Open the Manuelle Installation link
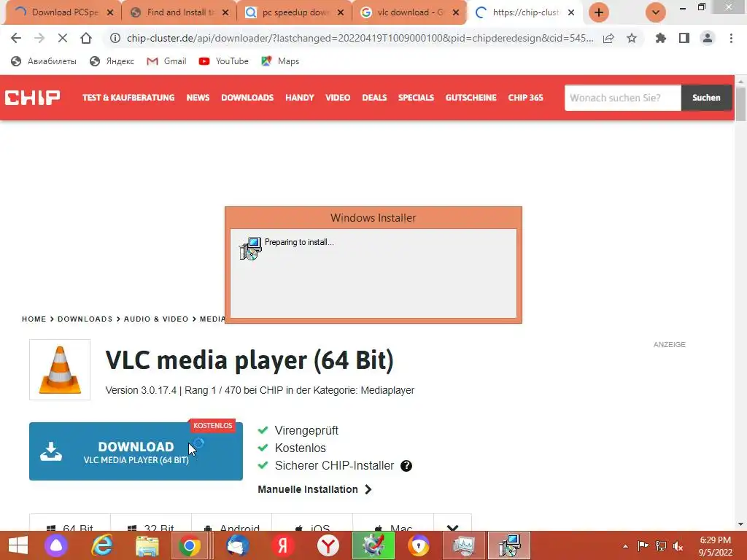 pyautogui.click(x=314, y=489)
